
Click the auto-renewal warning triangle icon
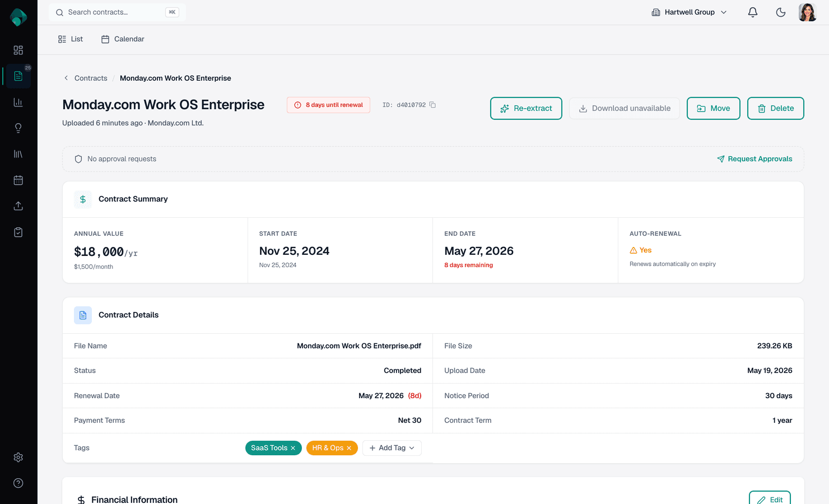coord(634,250)
